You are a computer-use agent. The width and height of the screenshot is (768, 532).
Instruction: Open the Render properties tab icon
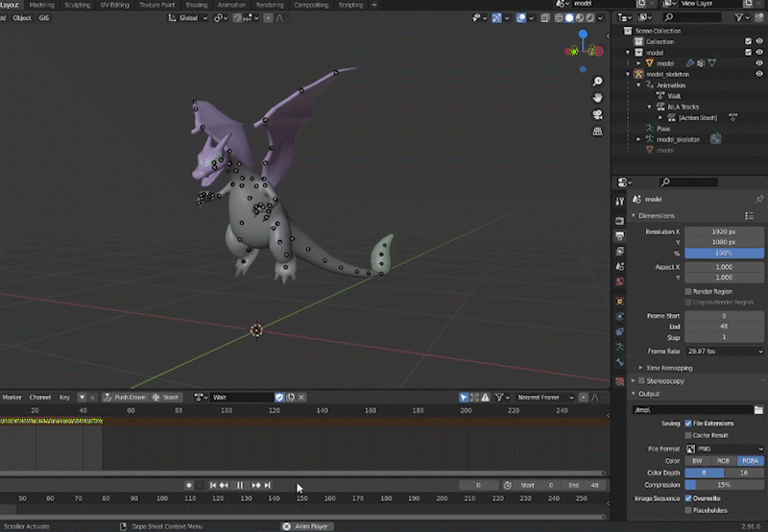click(x=619, y=221)
